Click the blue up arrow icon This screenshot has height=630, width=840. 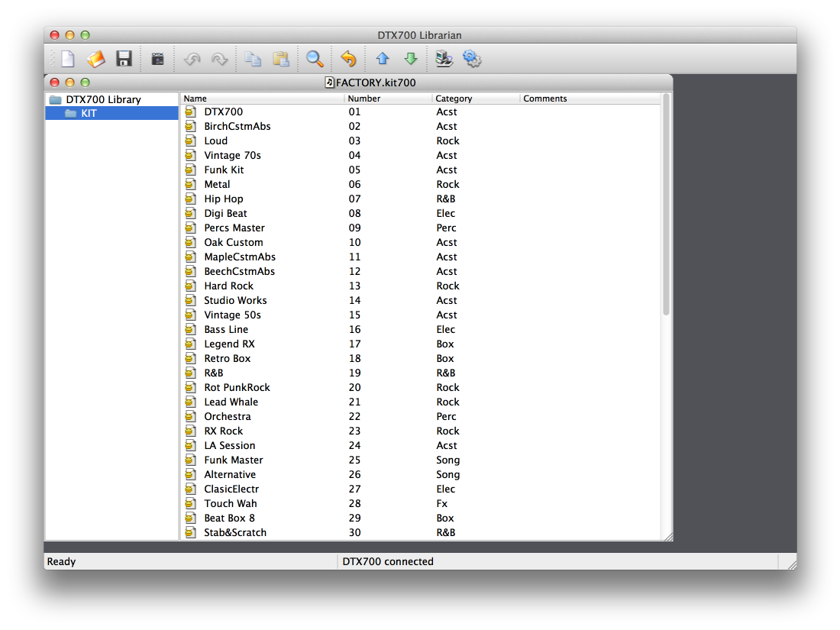click(x=383, y=59)
